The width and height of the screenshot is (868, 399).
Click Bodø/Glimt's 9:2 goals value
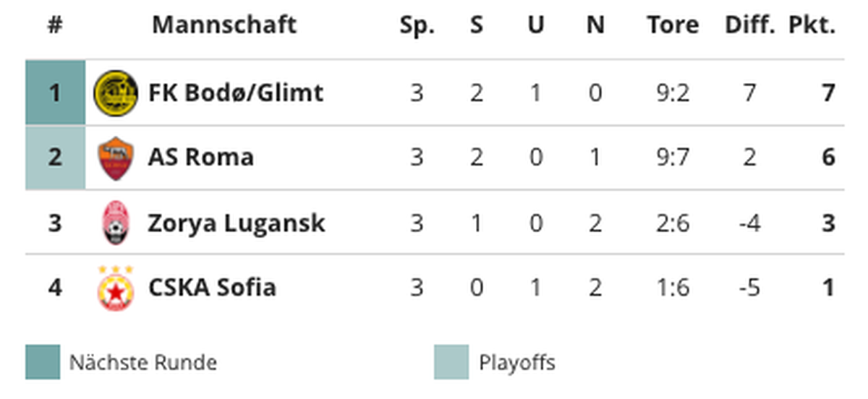(673, 93)
